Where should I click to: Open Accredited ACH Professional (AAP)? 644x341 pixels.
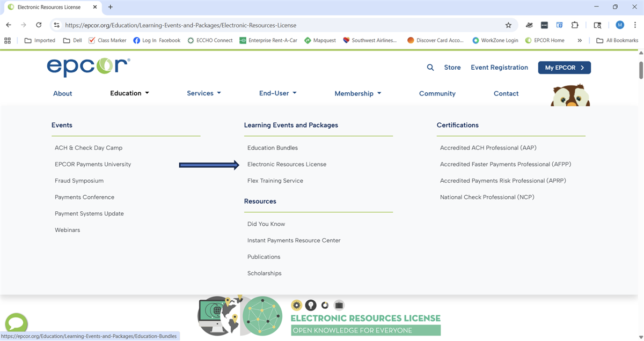pos(488,148)
